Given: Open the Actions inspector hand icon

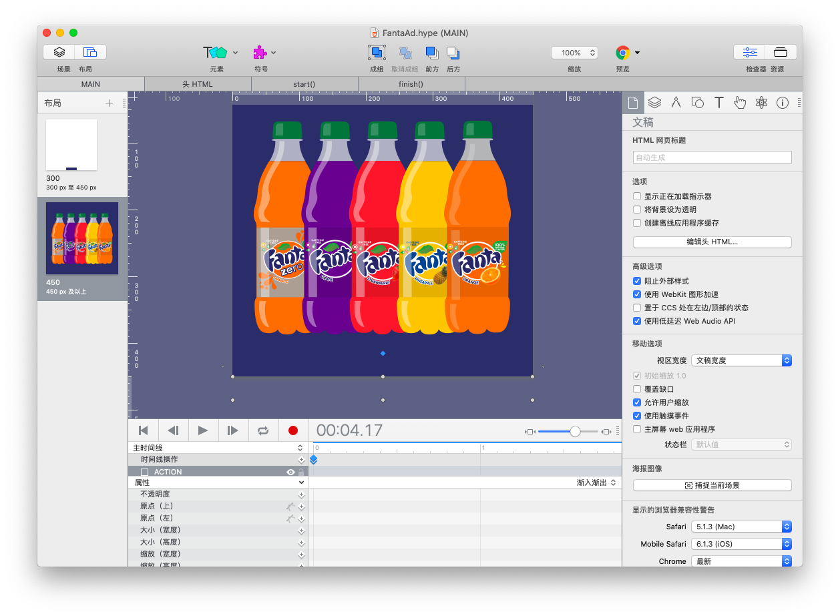Looking at the screenshot, I should coord(740,102).
